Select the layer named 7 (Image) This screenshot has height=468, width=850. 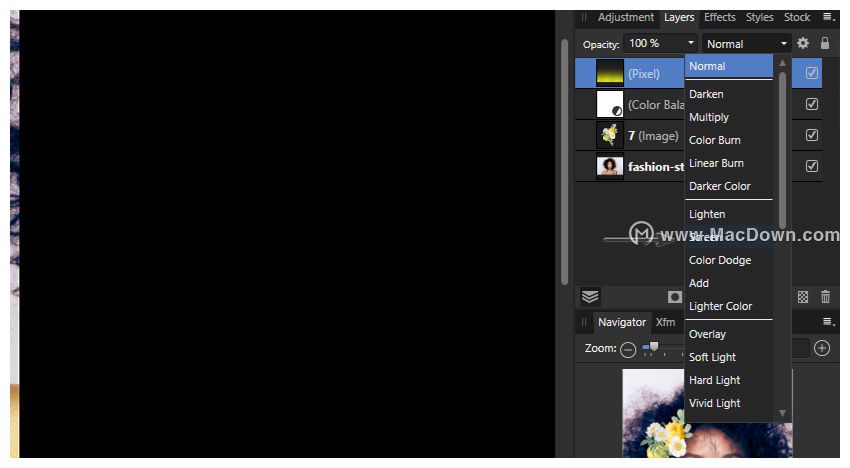653,136
